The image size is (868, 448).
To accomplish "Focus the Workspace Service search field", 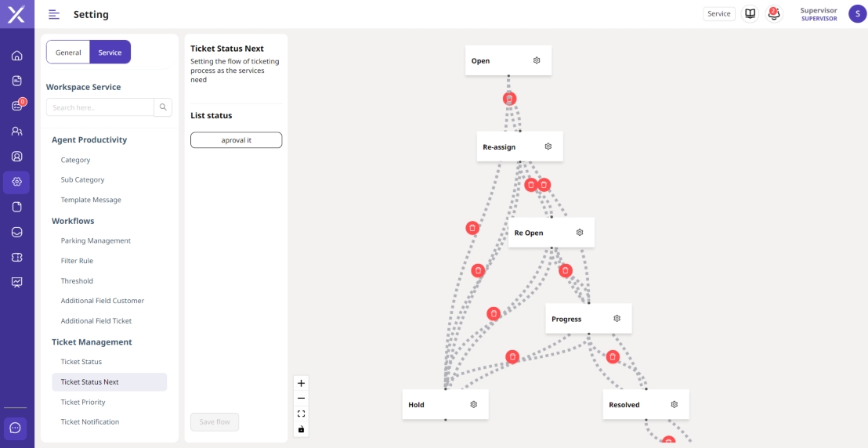I will pyautogui.click(x=100, y=107).
